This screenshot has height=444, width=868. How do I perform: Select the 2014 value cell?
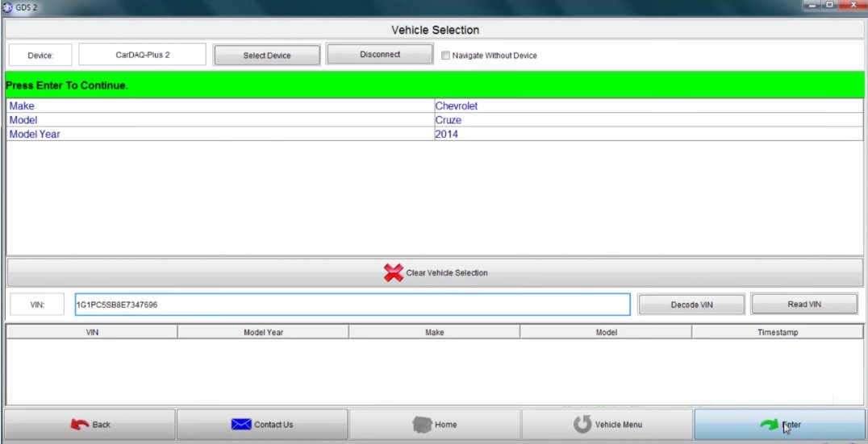click(x=649, y=134)
